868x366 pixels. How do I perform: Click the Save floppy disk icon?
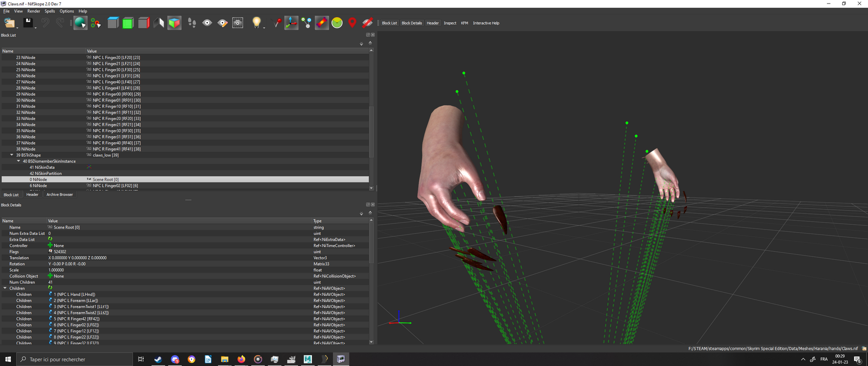[28, 23]
